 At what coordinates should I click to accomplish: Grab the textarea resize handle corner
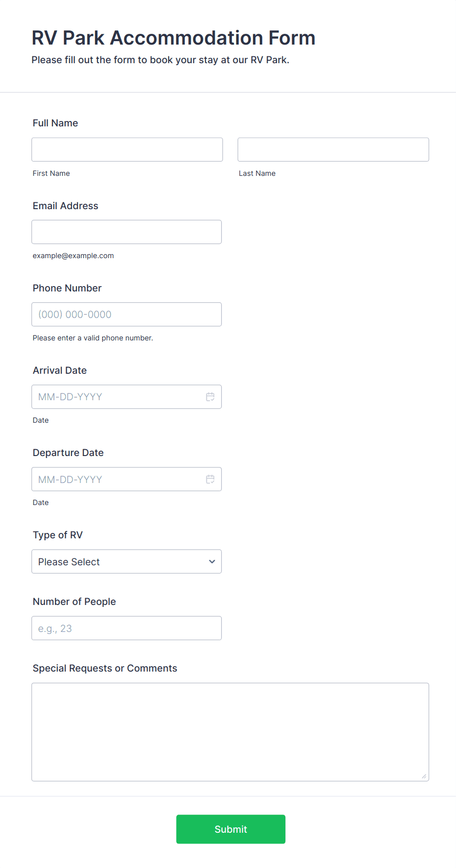[x=424, y=776]
